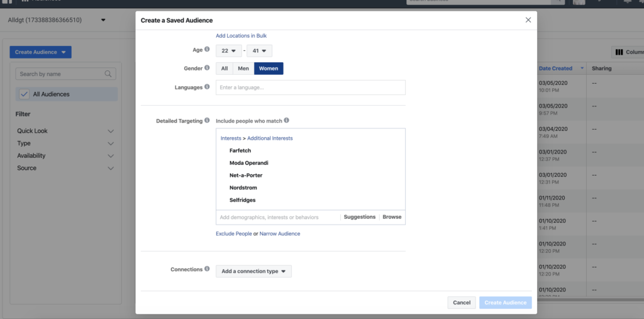
Task: Click the info icon next to Detailed Targeting
Action: click(x=207, y=120)
